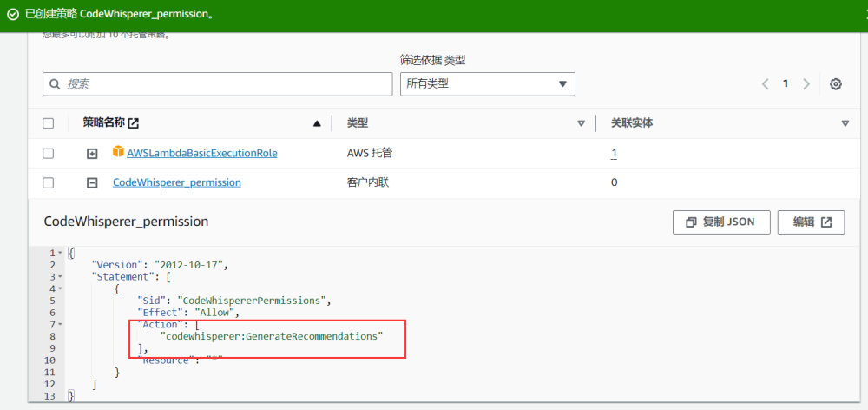The image size is (868, 410).
Task: Collapse the CodeWhisperer_permission policy row
Action: point(93,182)
